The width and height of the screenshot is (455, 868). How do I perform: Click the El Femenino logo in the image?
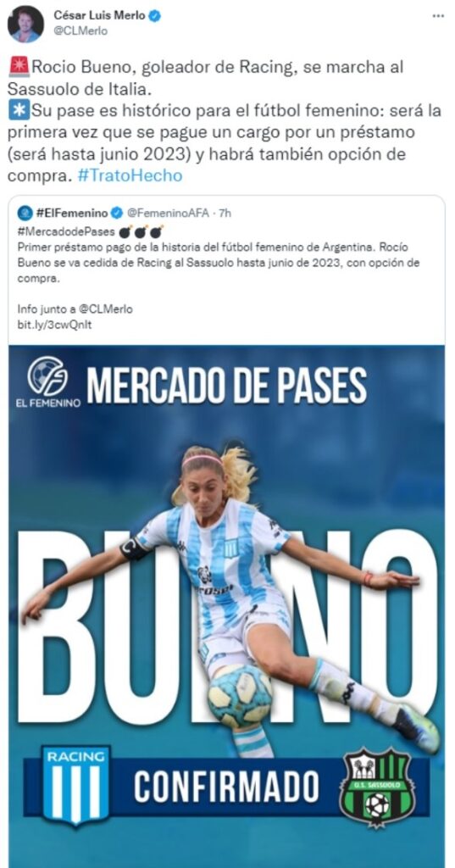tap(48, 381)
